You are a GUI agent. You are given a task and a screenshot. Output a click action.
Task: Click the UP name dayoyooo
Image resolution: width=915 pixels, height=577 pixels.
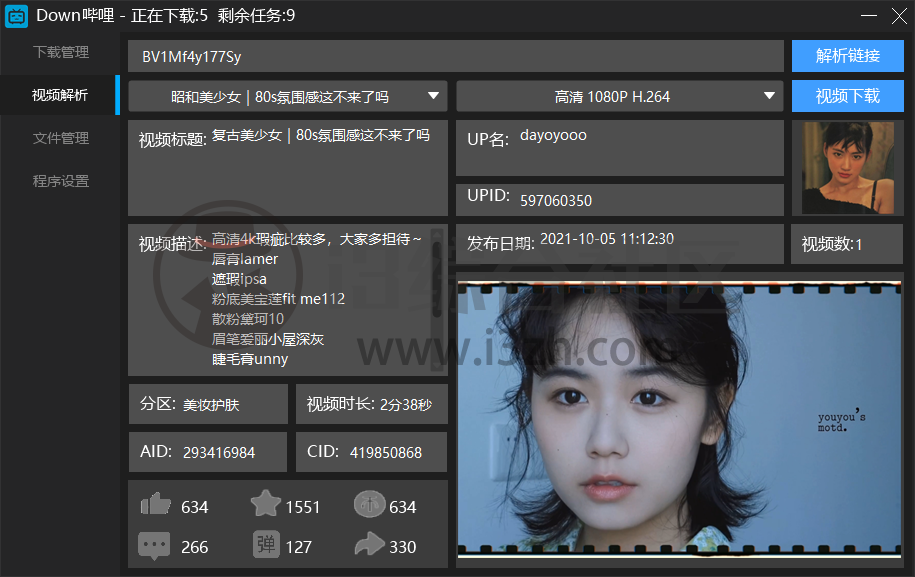point(553,135)
